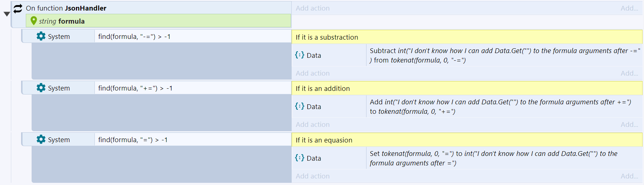Open the Add... menu under Subtract action
644x185 pixels.
coord(629,73)
